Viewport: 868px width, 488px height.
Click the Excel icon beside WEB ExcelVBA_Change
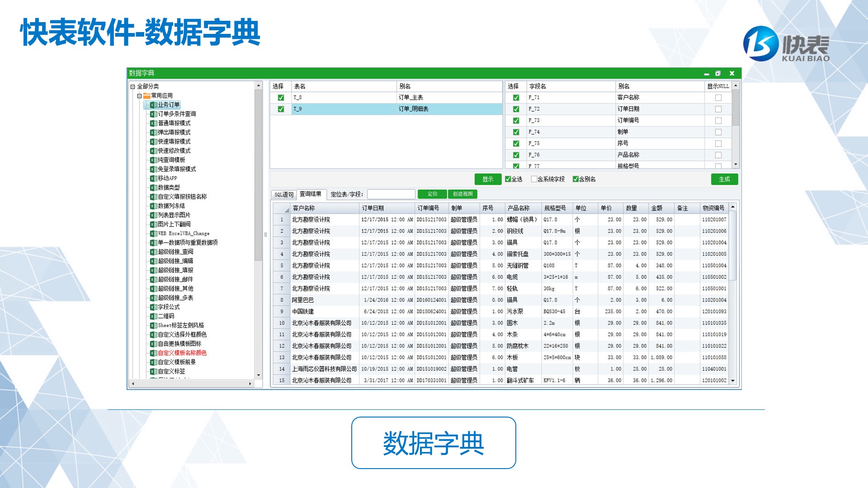point(153,234)
